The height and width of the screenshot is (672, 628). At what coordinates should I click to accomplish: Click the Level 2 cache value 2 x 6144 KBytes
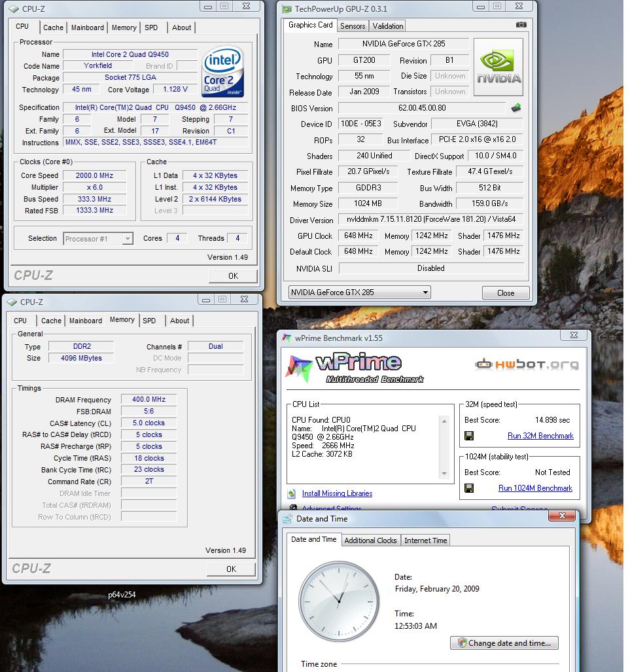[215, 200]
